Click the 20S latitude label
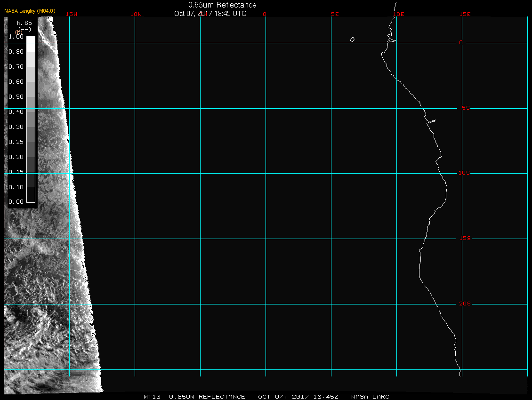 [464, 304]
